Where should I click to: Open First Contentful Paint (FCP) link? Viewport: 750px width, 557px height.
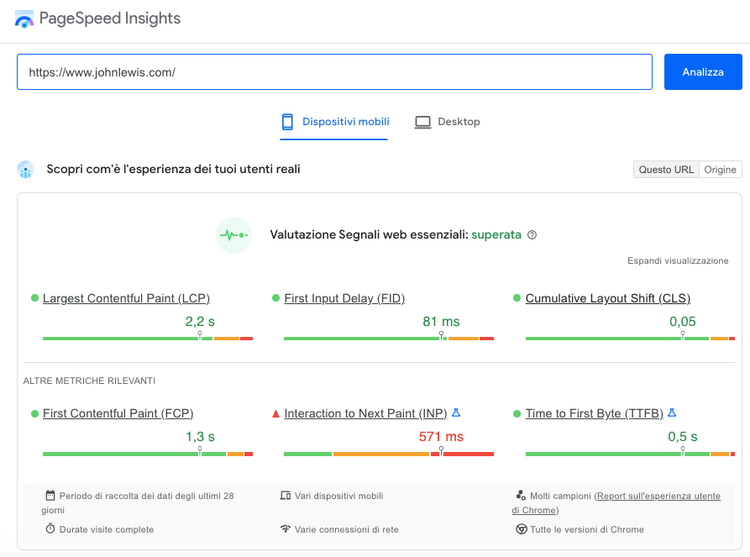pyautogui.click(x=118, y=414)
